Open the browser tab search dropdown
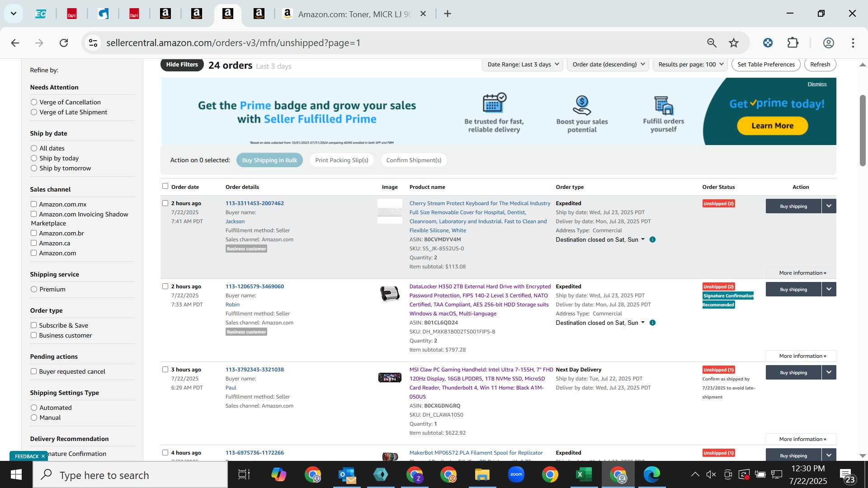Image resolution: width=868 pixels, height=488 pixels. pos(14,14)
